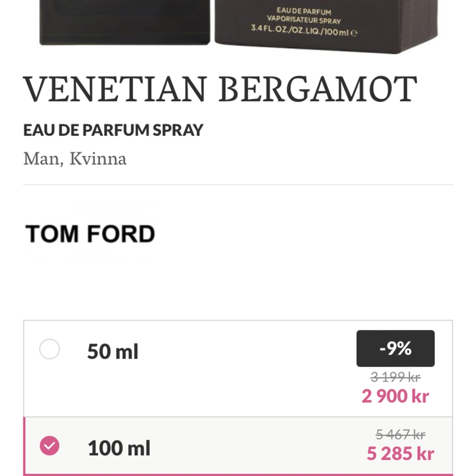
Task: Click the 5 285 kr price for 100 ml
Action: pos(399,453)
